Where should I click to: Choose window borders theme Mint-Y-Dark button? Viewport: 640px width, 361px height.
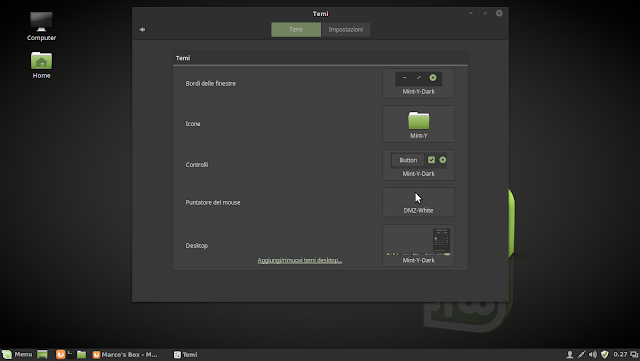point(418,83)
